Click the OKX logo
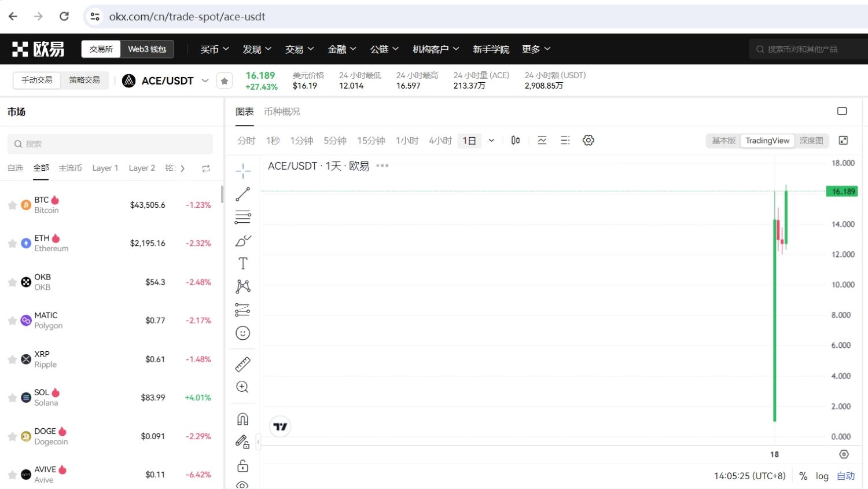The image size is (868, 489). click(38, 49)
